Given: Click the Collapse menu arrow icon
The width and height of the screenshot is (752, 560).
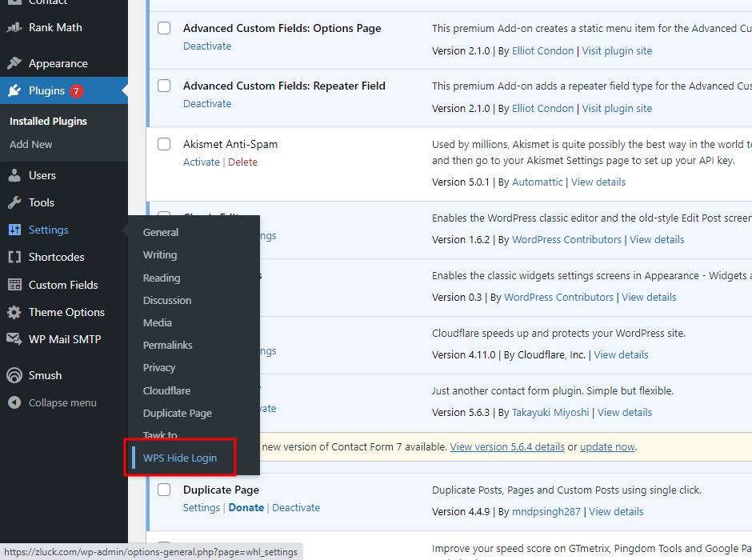Looking at the screenshot, I should tap(14, 402).
